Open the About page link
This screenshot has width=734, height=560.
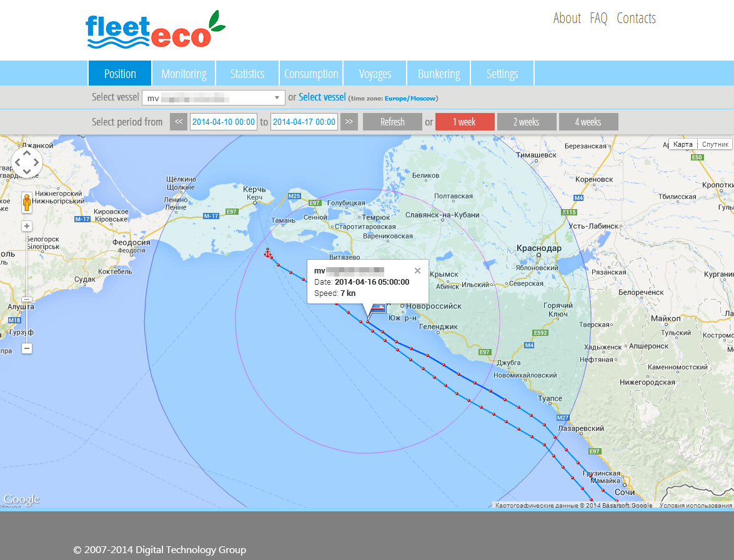pos(567,18)
